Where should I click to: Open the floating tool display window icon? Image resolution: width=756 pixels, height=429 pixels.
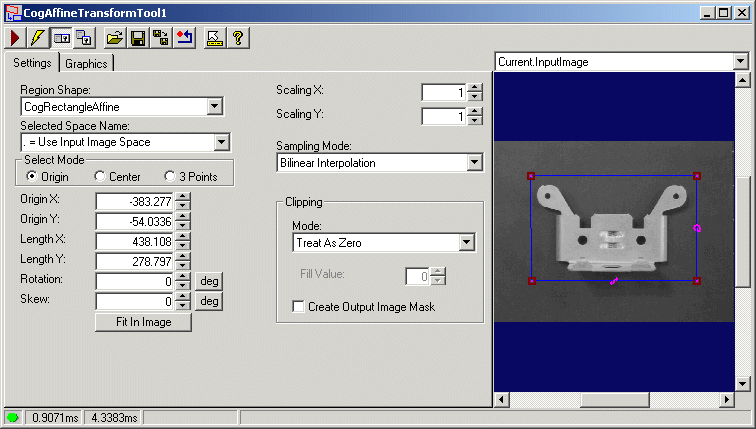(x=84, y=38)
